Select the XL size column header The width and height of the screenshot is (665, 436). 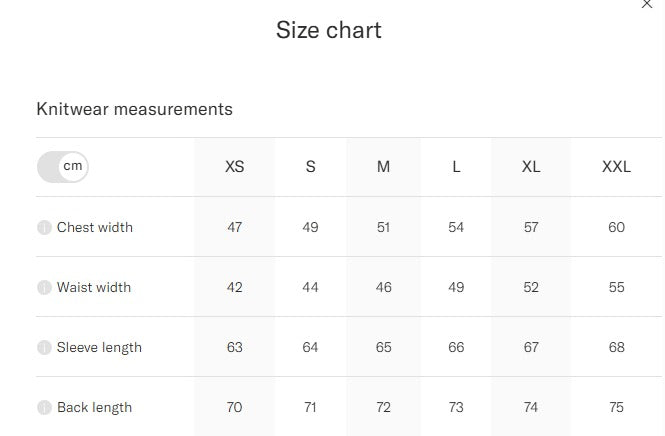point(531,167)
